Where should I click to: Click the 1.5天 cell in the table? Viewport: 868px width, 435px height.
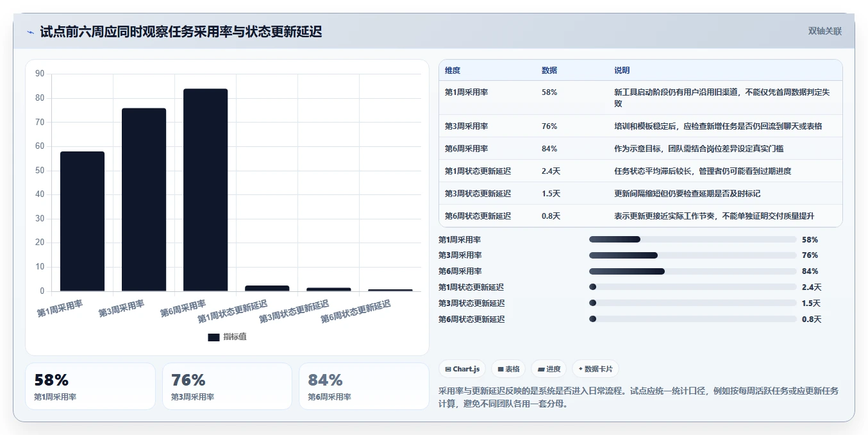551,194
